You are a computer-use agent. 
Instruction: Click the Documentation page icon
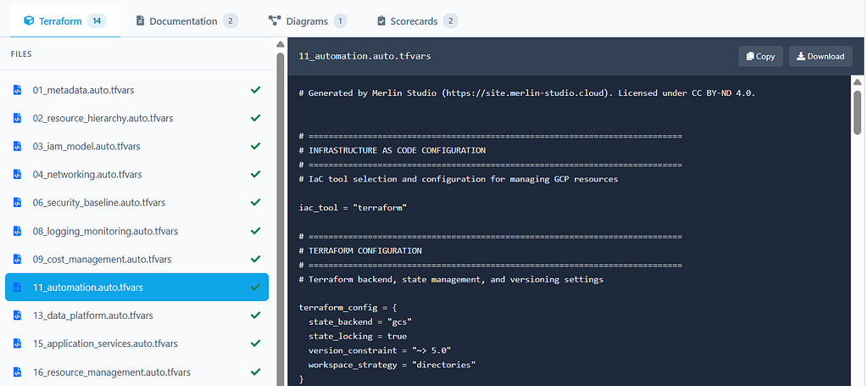(140, 21)
